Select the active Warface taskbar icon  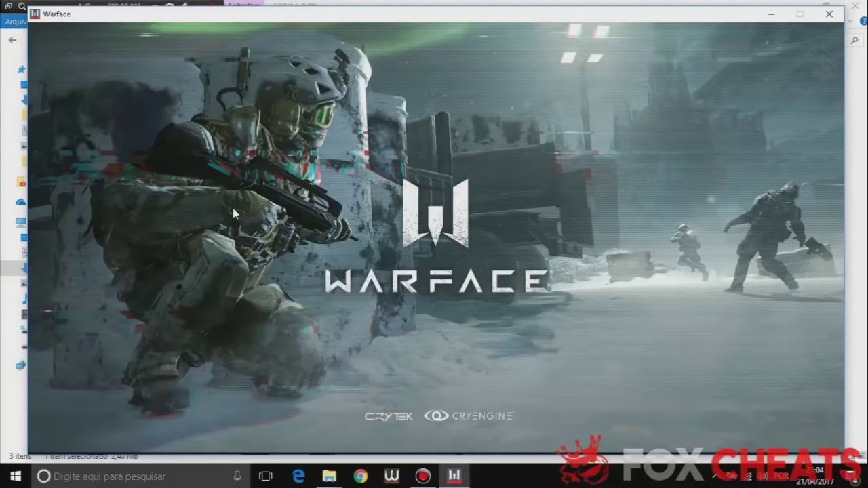pyautogui.click(x=454, y=476)
